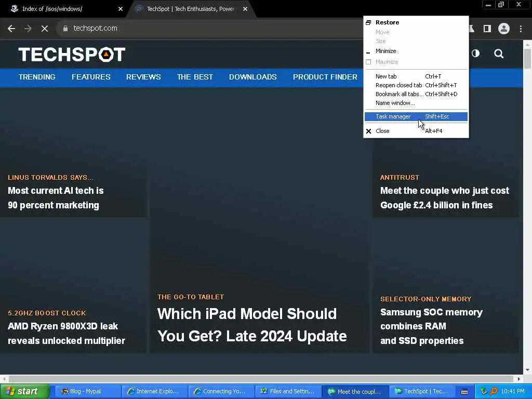This screenshot has height=399, width=532.
Task: Open DOWNLOADS navigation link
Action: pyautogui.click(x=253, y=77)
